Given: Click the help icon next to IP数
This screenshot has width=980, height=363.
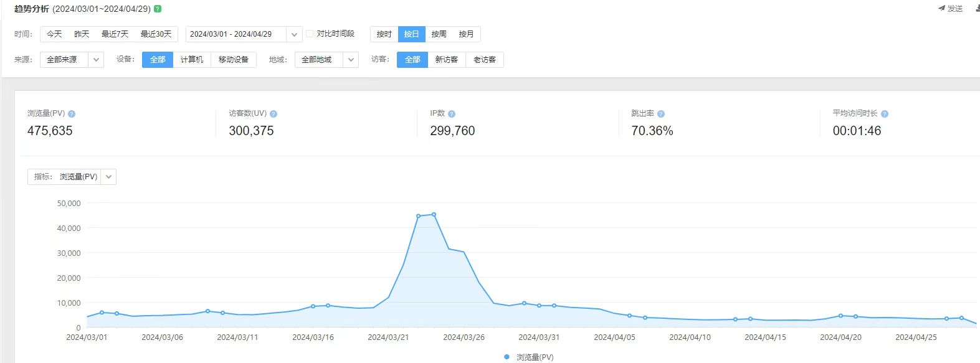Looking at the screenshot, I should [x=452, y=114].
